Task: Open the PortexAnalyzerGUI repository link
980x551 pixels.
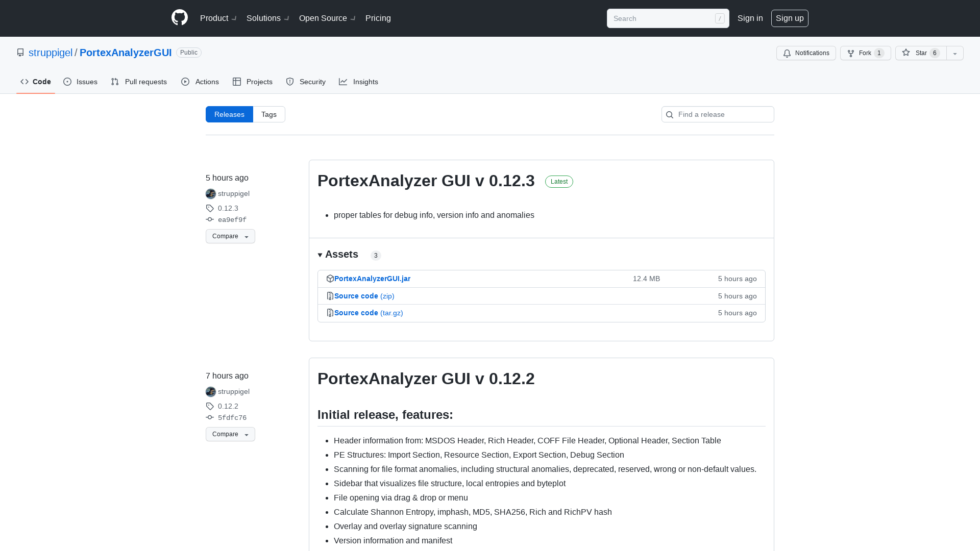Action: 126,53
